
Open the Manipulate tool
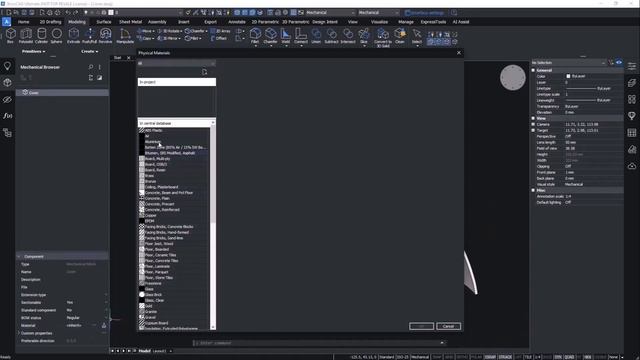125,36
